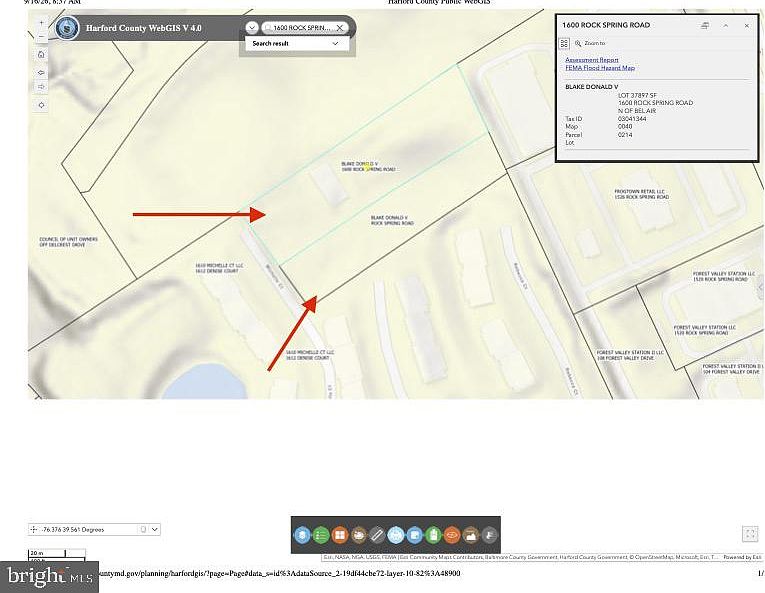Open the gray measure ruler widget

pos(377,535)
